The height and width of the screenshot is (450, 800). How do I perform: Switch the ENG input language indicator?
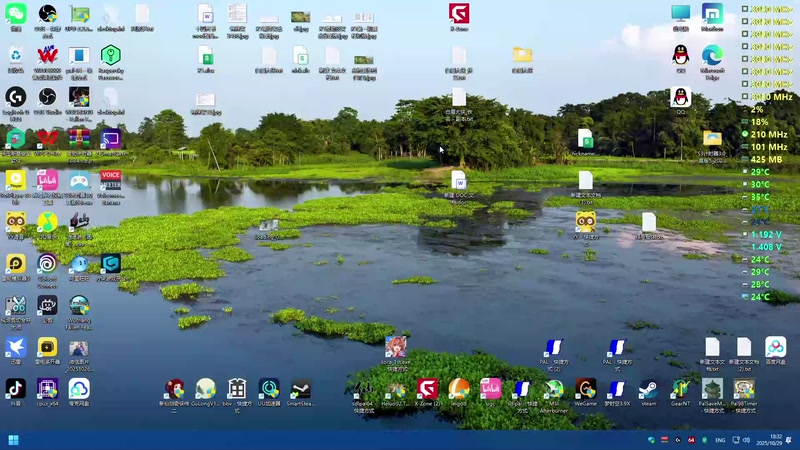click(720, 440)
